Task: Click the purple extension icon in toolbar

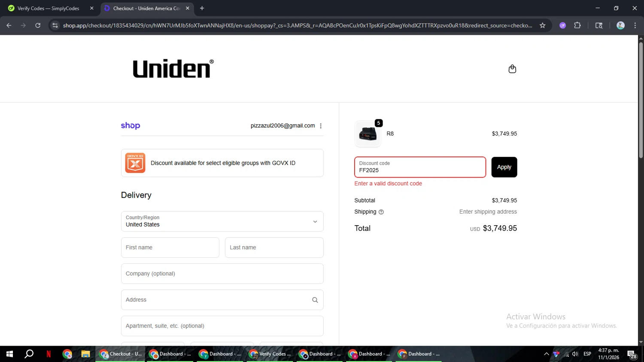Action: pos(563,25)
